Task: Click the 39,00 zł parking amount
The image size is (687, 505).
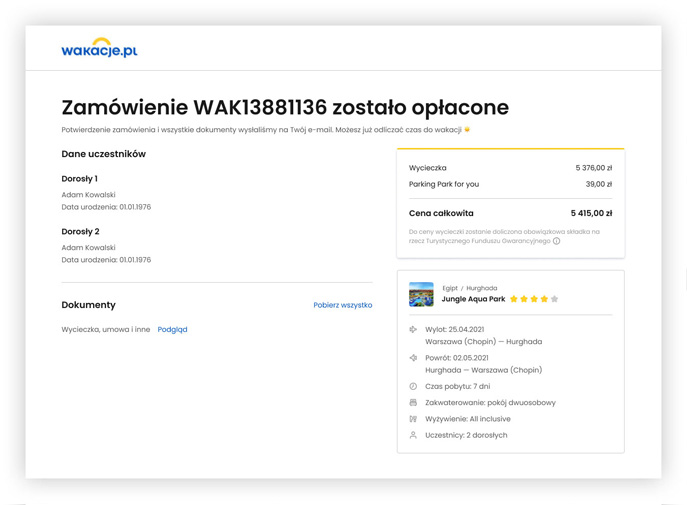Action: [599, 184]
